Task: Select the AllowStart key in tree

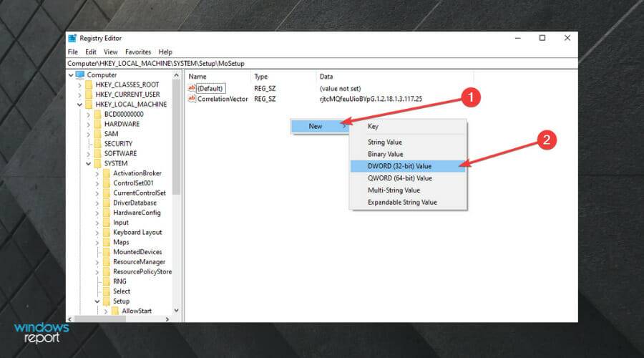Action: click(x=137, y=311)
